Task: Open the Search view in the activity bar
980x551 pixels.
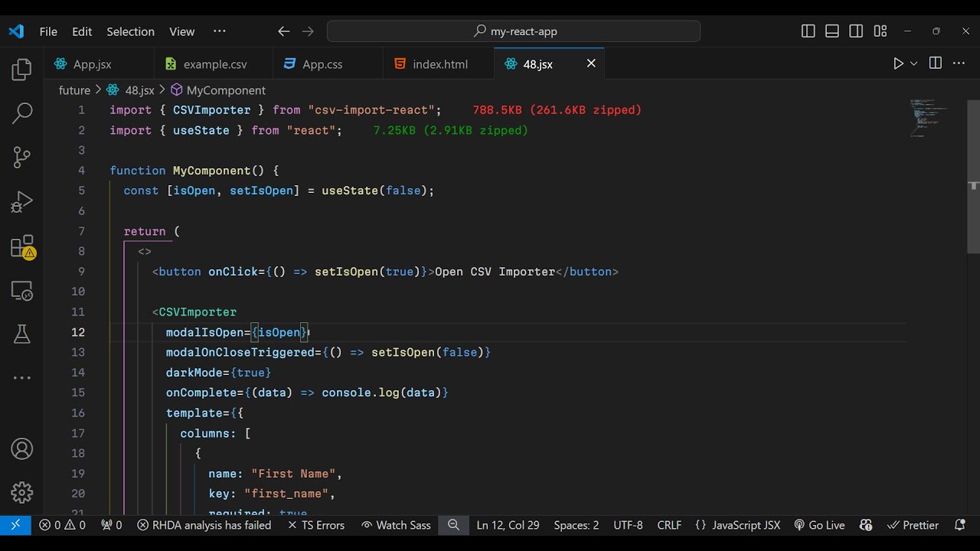Action: point(21,113)
